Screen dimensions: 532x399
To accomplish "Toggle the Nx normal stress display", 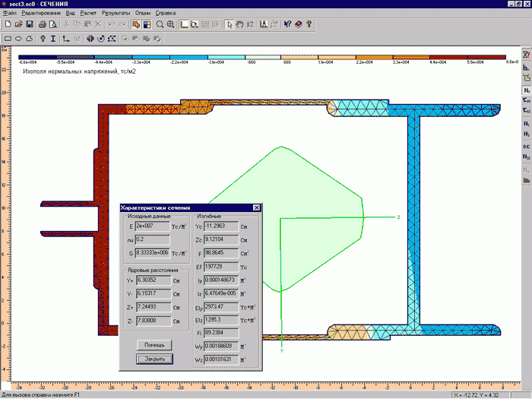I will click(x=526, y=90).
